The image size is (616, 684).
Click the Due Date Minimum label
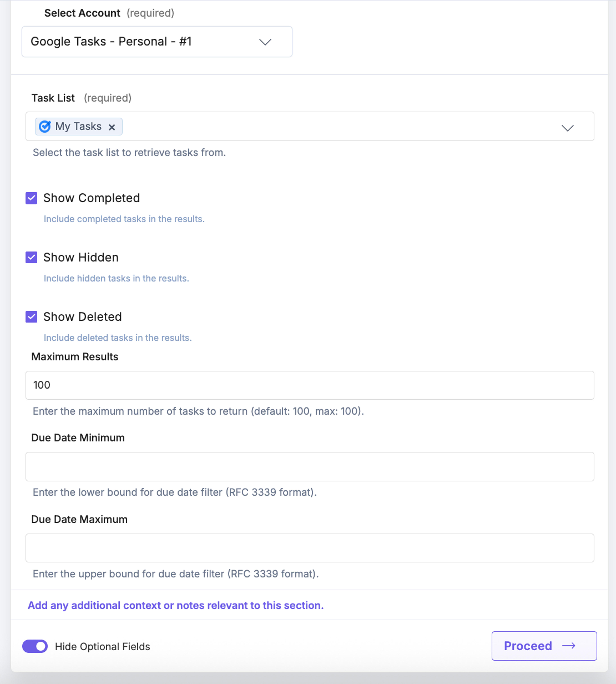click(x=78, y=437)
